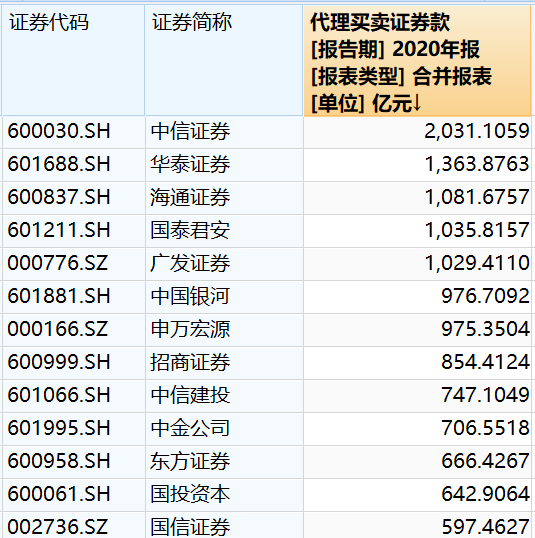The height and width of the screenshot is (538, 535).
Task: Select cell 601995.SH
Action: [x=73, y=429]
